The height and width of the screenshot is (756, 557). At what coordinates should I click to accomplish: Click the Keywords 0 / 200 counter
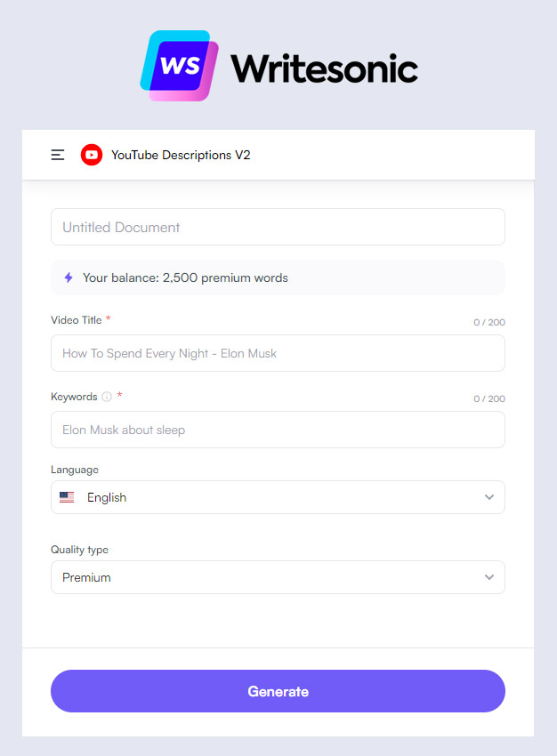click(489, 398)
